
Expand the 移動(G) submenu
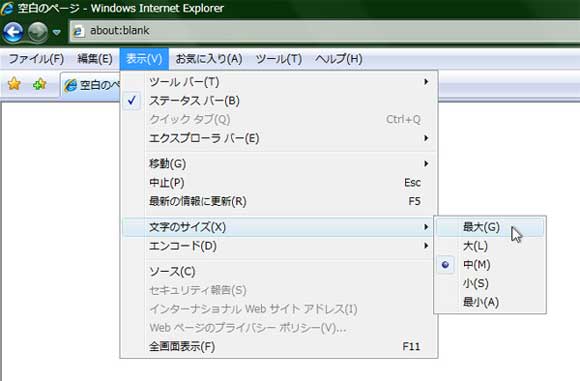(279, 163)
